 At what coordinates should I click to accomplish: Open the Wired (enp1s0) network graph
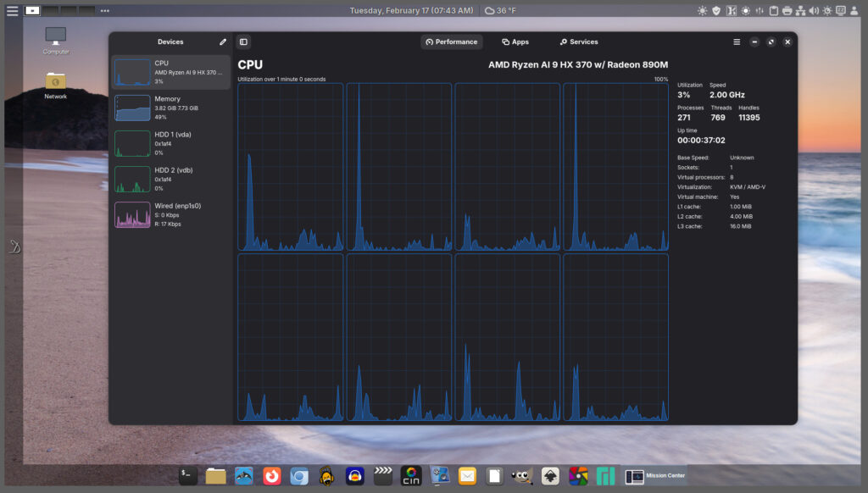click(x=170, y=214)
